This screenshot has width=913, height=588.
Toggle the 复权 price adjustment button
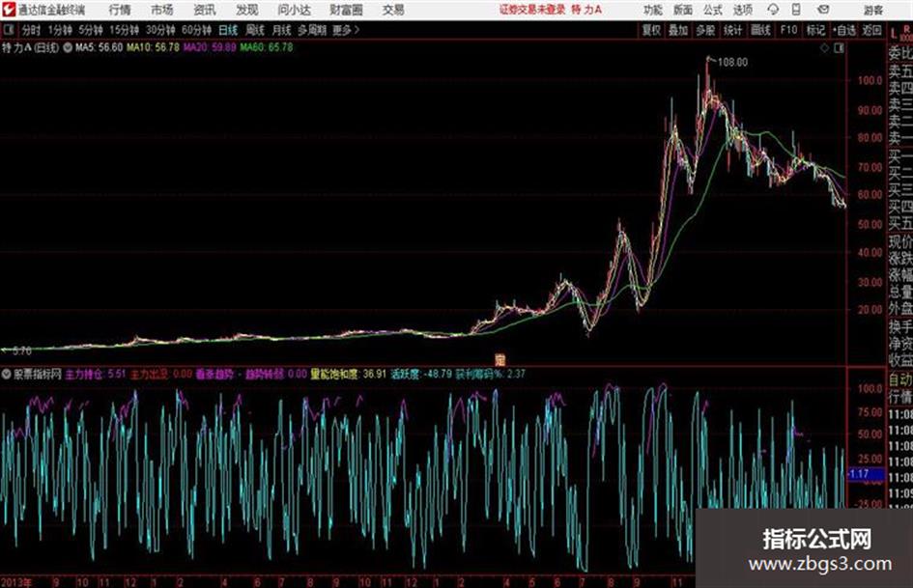point(651,30)
